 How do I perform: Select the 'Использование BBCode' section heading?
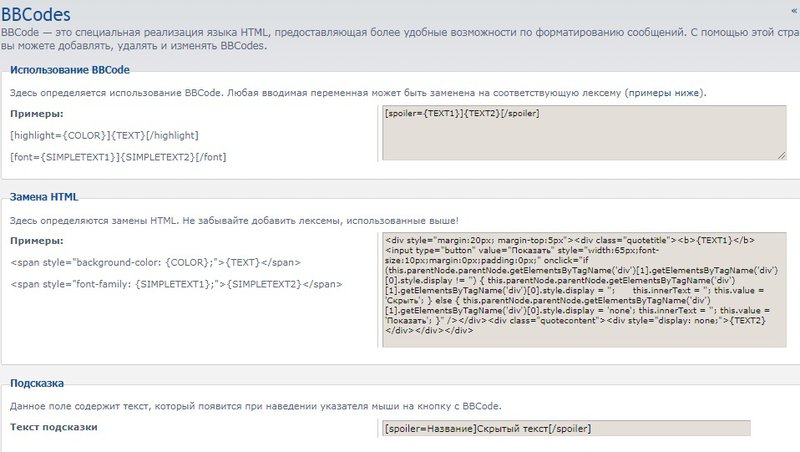tap(69, 69)
